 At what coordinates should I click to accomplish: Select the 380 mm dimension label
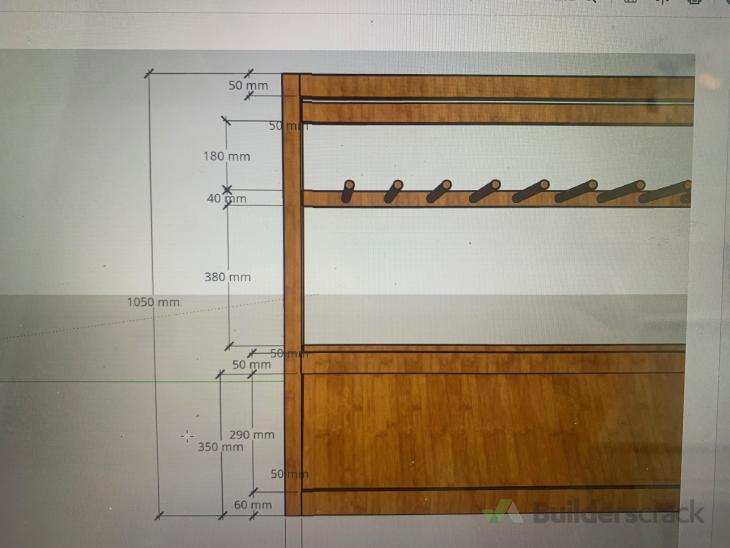226,277
